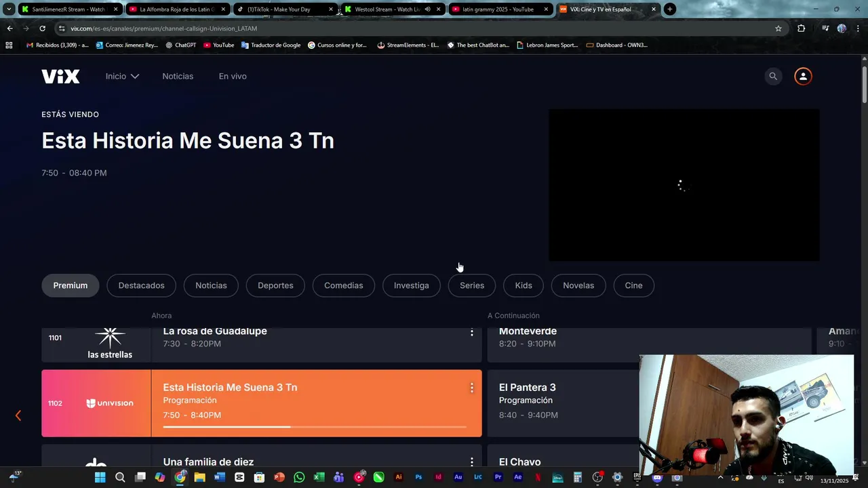This screenshot has height=488, width=868.
Task: Click the loading video player preview
Action: (x=684, y=185)
